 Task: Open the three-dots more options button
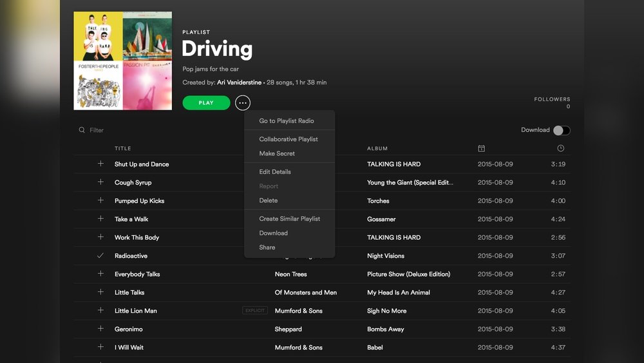pos(242,103)
